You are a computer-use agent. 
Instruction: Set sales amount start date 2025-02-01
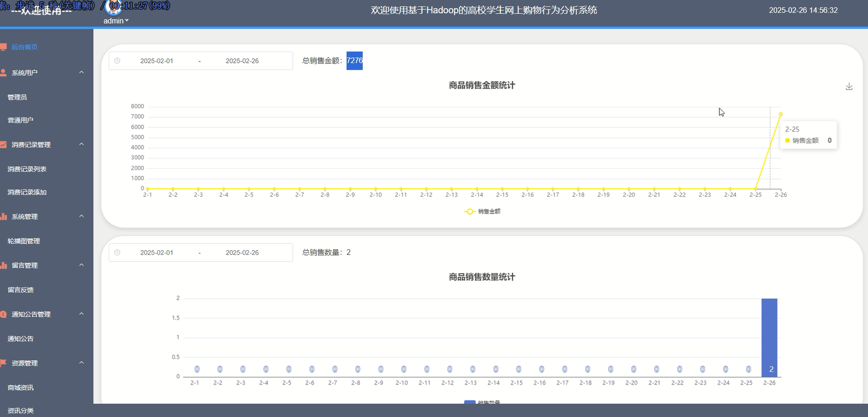pos(157,61)
